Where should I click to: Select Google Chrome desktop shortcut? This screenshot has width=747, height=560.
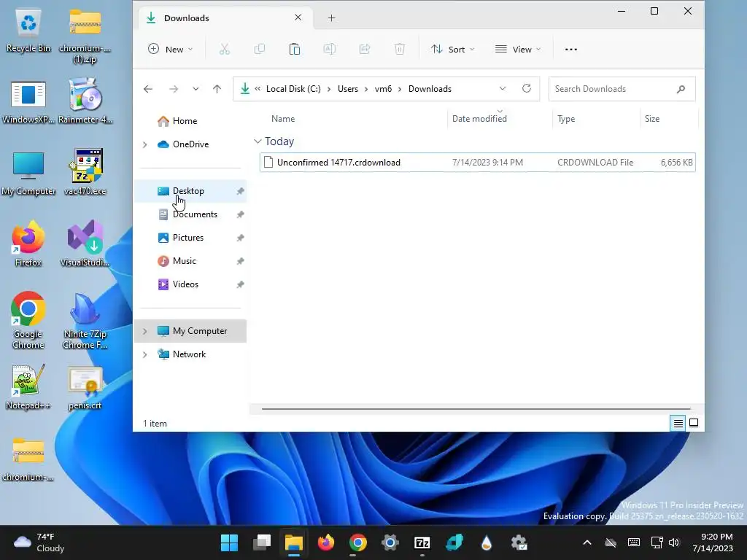28,320
